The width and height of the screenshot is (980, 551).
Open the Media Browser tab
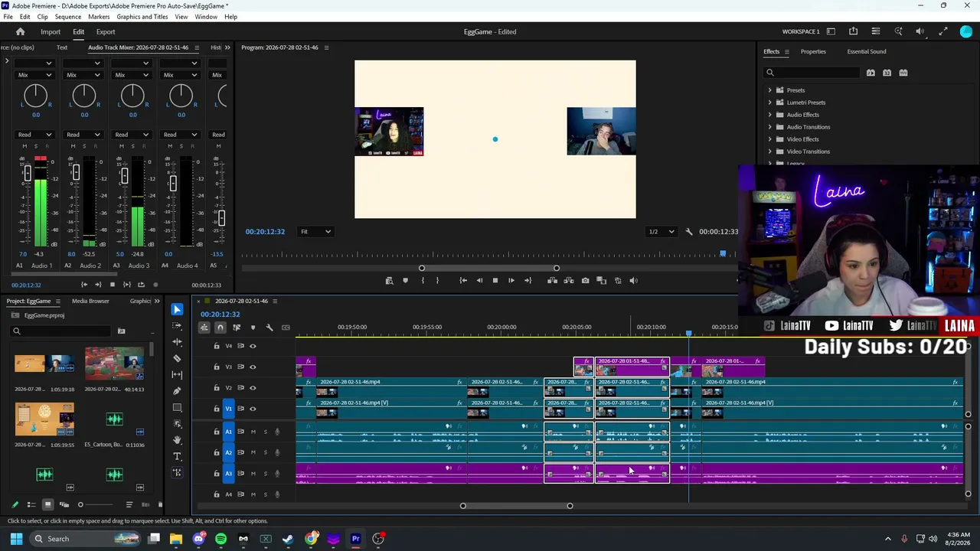[90, 302]
